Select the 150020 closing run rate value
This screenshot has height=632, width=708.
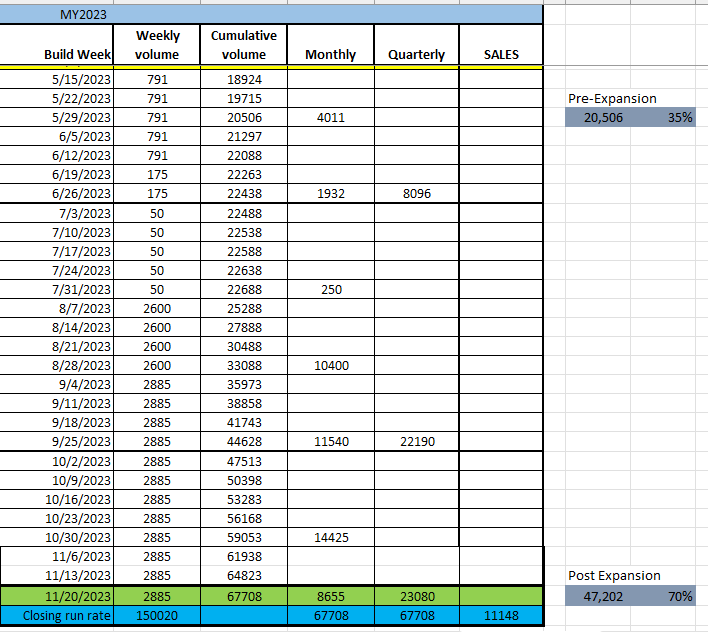click(x=157, y=615)
